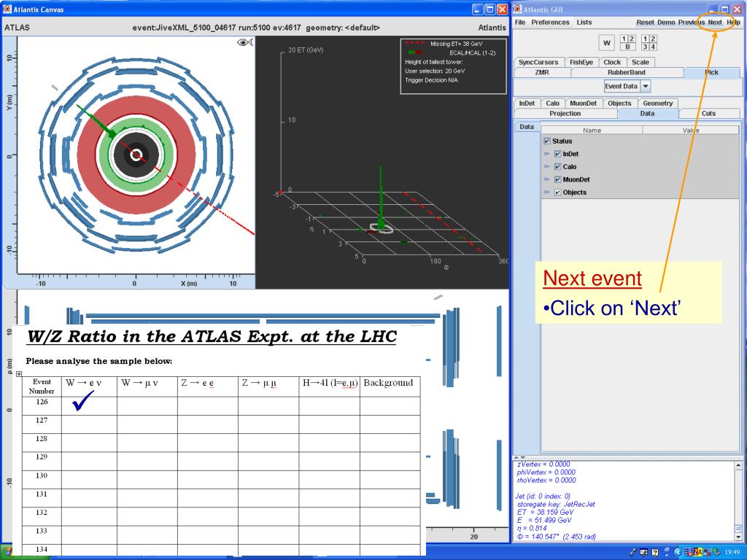This screenshot has width=747, height=560.
Task: Select the 1-2-B window layout icon
Action: [x=627, y=42]
